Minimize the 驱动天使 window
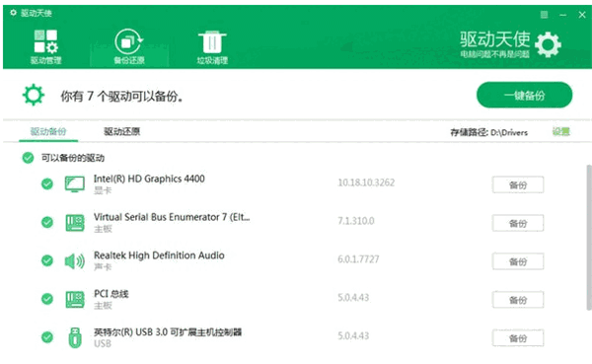This screenshot has width=592, height=364. 563,15
